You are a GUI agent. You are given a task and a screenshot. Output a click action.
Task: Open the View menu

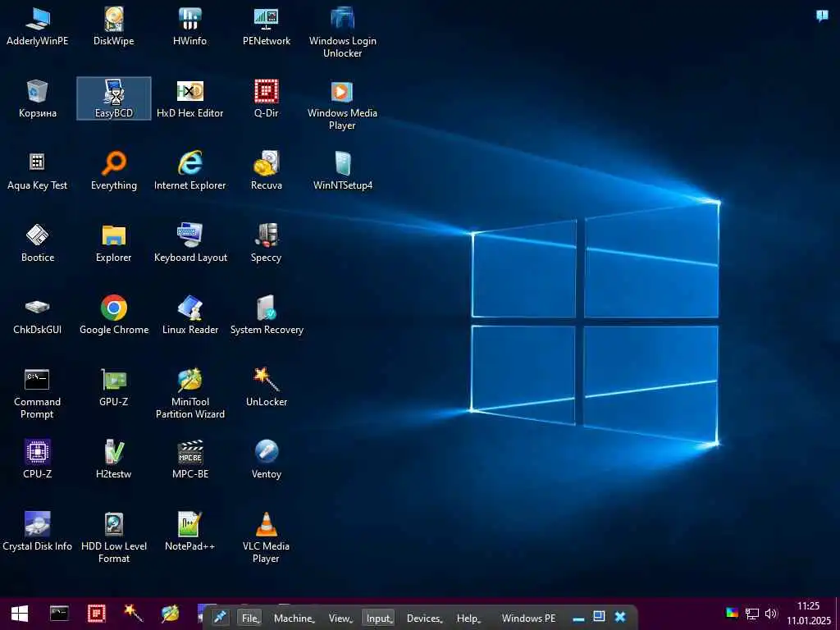340,619
